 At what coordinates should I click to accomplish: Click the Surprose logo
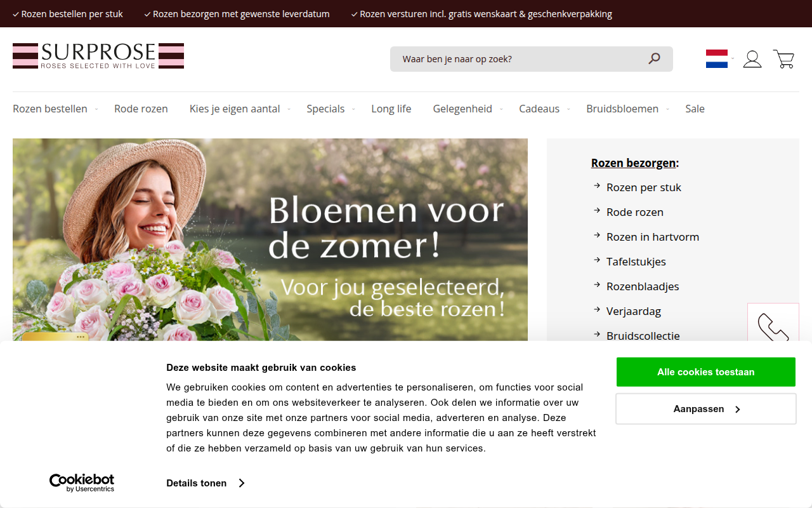tap(98, 56)
